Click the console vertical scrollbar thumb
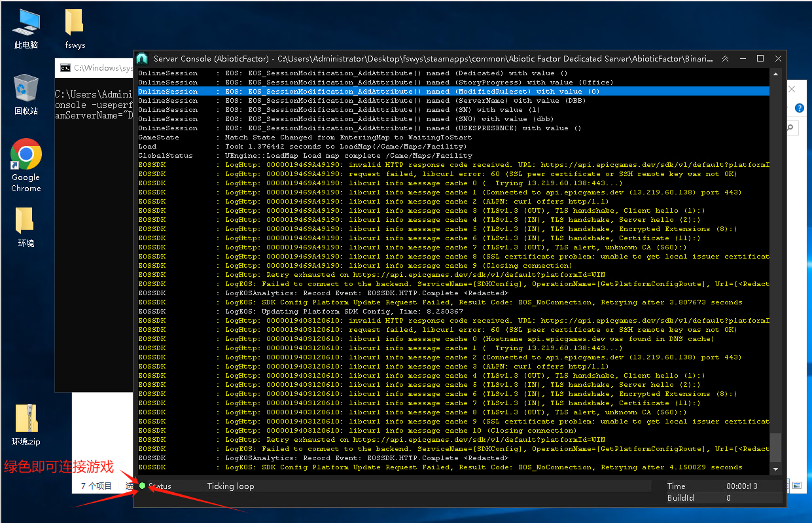This screenshot has height=523, width=812. click(x=776, y=448)
